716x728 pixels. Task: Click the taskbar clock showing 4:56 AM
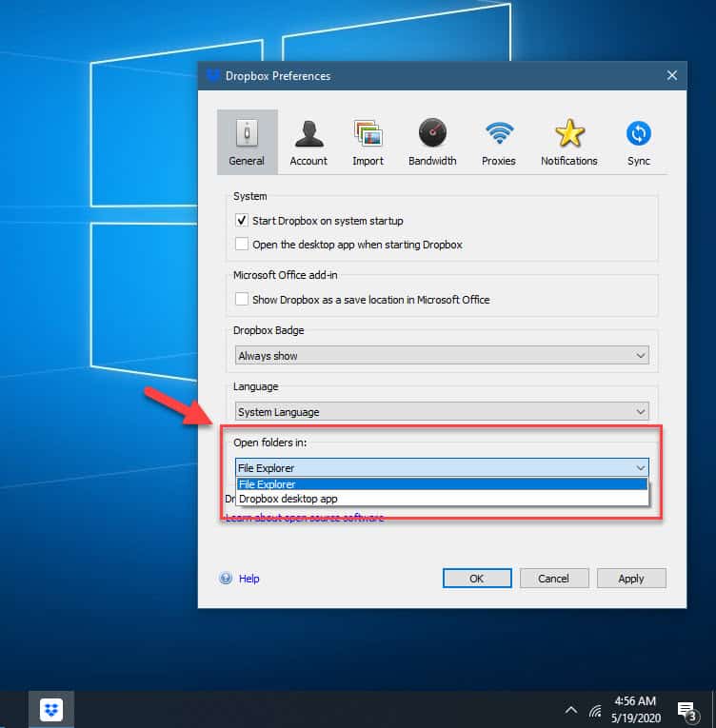[x=636, y=709]
